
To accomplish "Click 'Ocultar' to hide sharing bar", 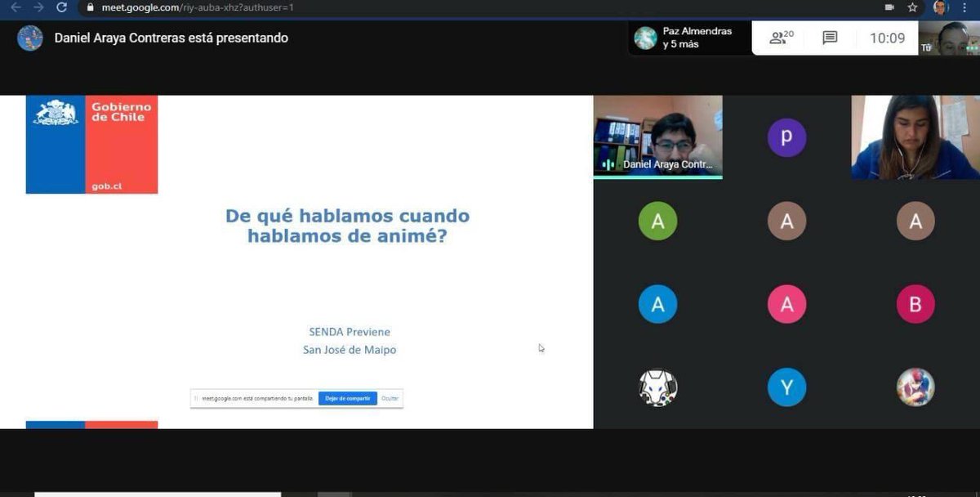I will [390, 398].
